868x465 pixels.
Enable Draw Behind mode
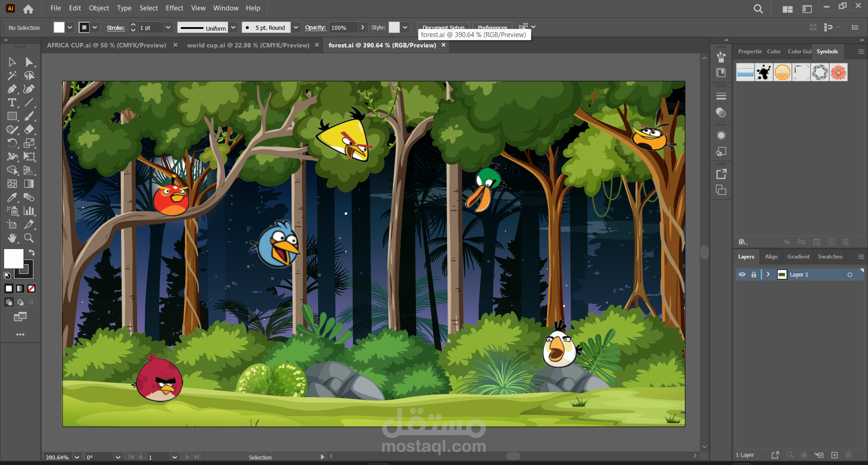[20, 302]
